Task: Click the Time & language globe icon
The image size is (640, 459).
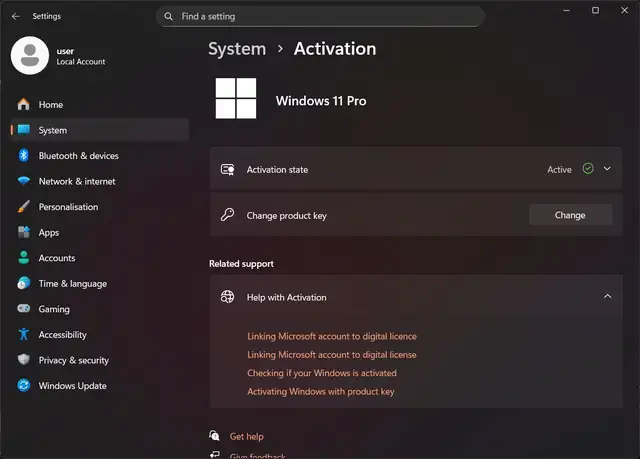Action: click(24, 283)
